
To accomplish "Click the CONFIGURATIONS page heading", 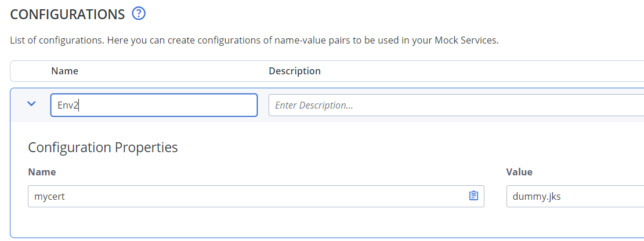I will click(x=67, y=15).
